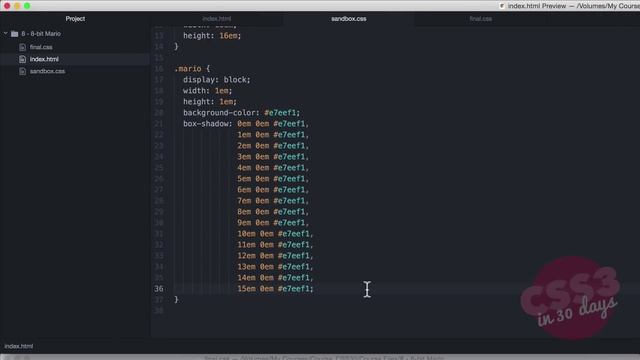The width and height of the screenshot is (640, 360).
Task: Click the green zoom window button
Action: (27, 6)
